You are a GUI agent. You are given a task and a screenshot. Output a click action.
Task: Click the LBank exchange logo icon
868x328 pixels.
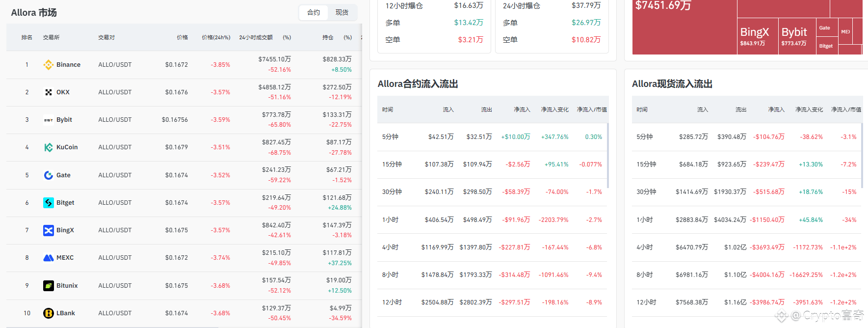click(48, 313)
